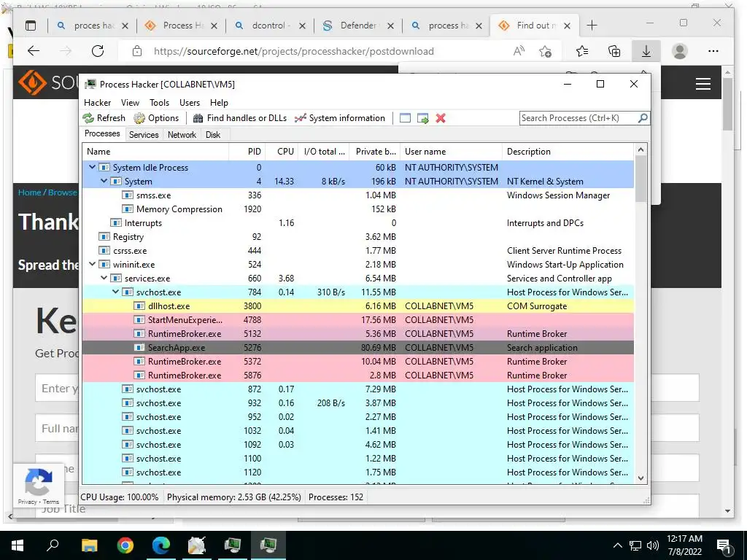Open the SourceForge hamburger menu

(703, 84)
